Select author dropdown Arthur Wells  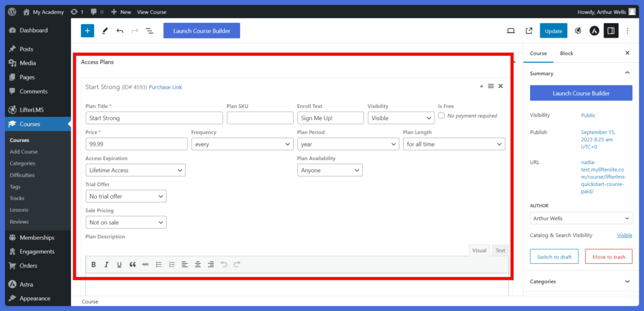pos(581,218)
